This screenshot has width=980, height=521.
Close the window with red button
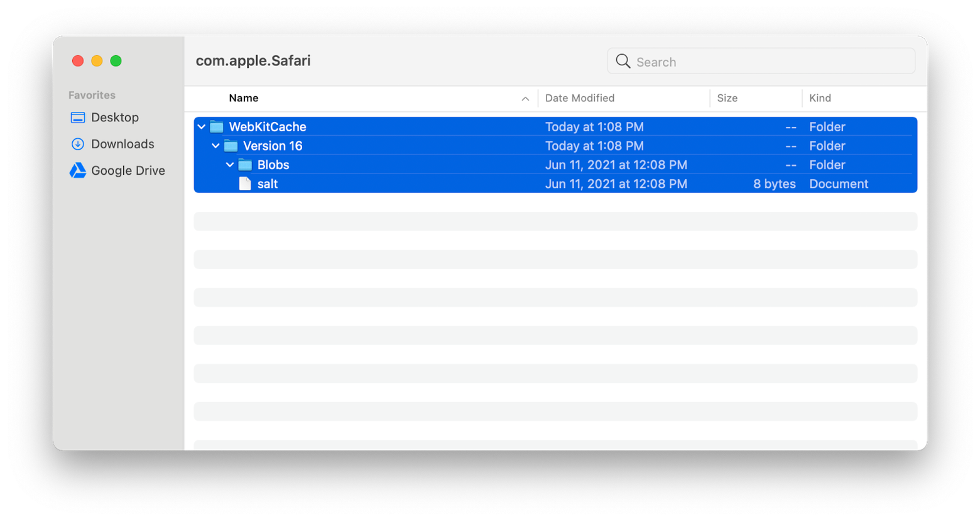78,61
